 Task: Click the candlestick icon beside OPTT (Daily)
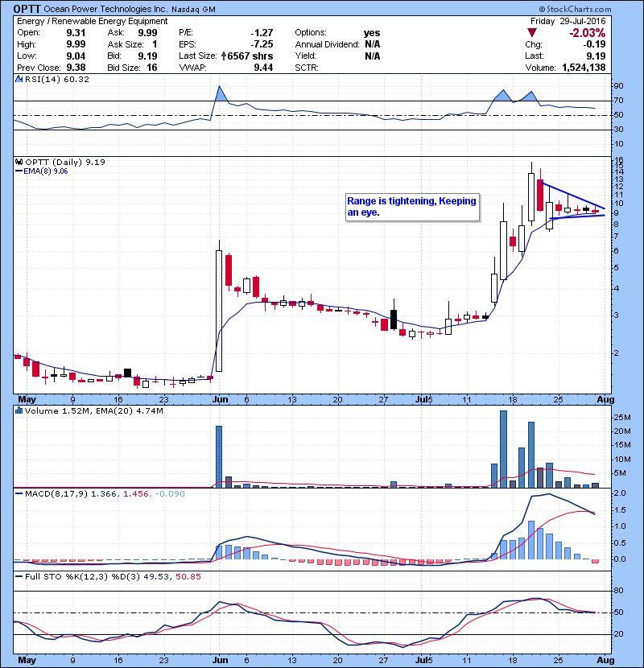[x=19, y=162]
